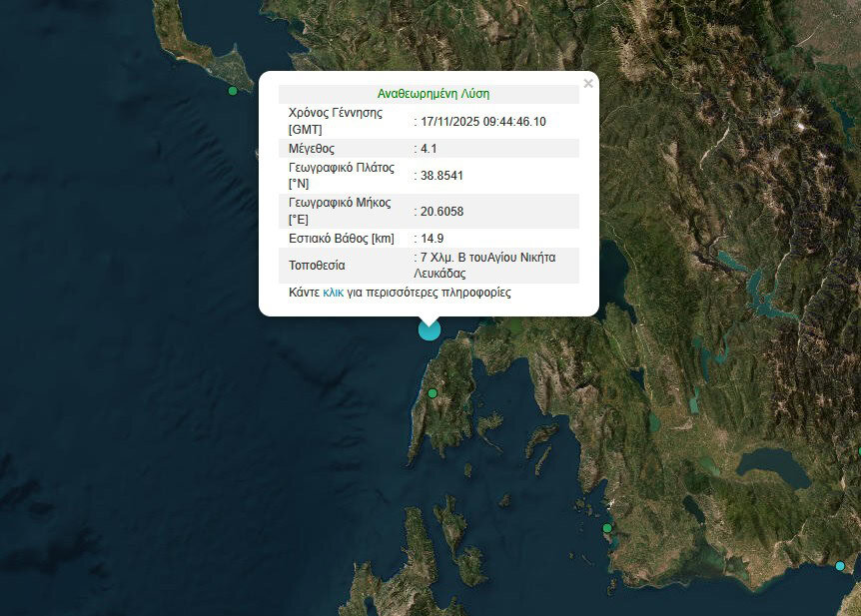Click the 'Χρόνος Γέννησης [GMT]' label
Image resolution: width=861 pixels, height=616 pixels.
(335, 121)
